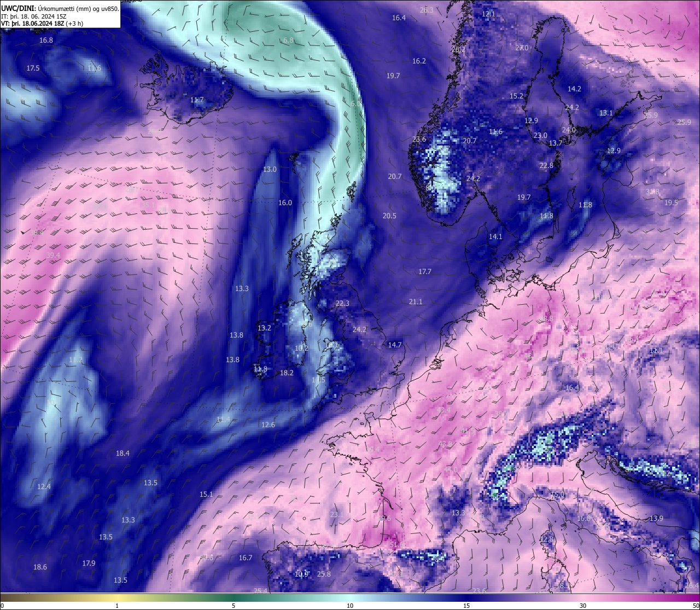This screenshot has height=610, width=700.
Task: Click the 25.8 value label
Action: [324, 574]
